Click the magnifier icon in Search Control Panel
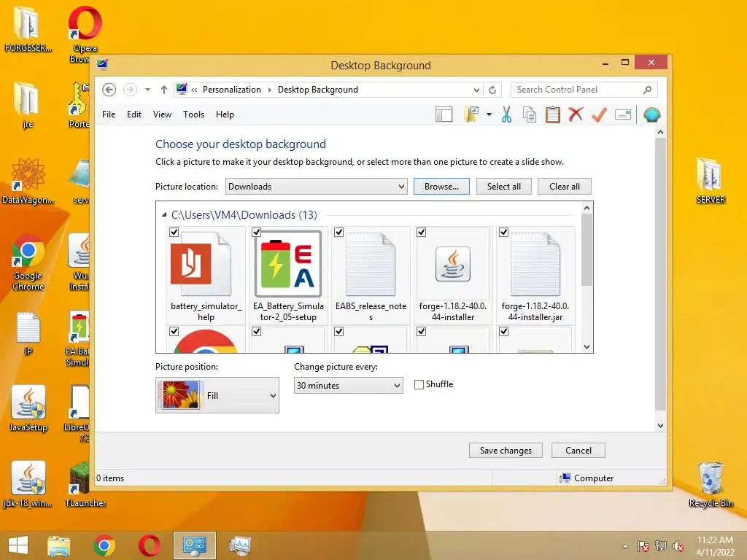Viewport: 747px width, 560px height. coord(648,90)
